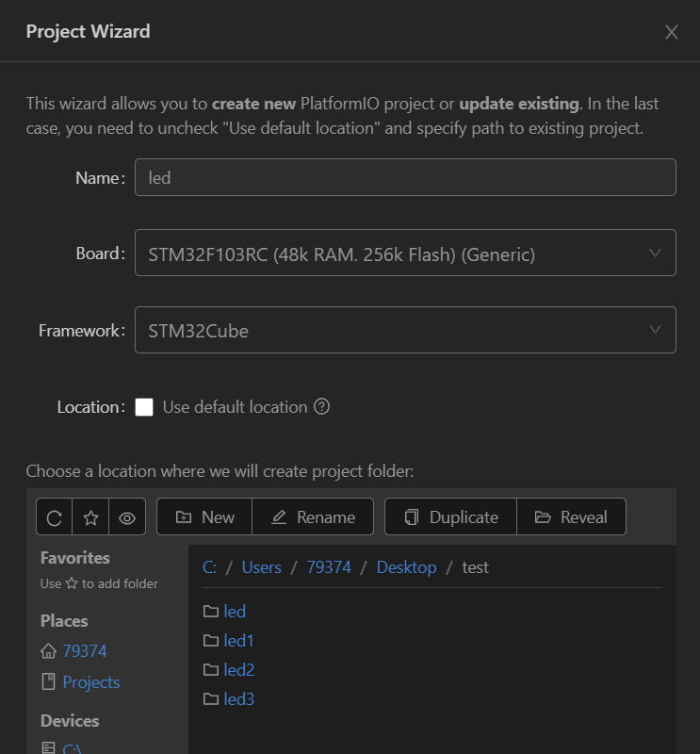Open Projects under Places
700x754 pixels.
[x=90, y=682]
